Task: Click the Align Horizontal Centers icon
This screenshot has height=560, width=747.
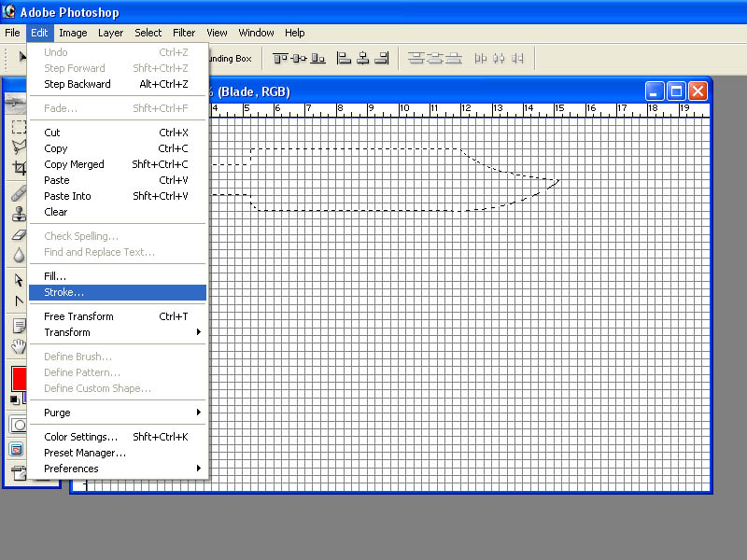Action: [x=363, y=59]
